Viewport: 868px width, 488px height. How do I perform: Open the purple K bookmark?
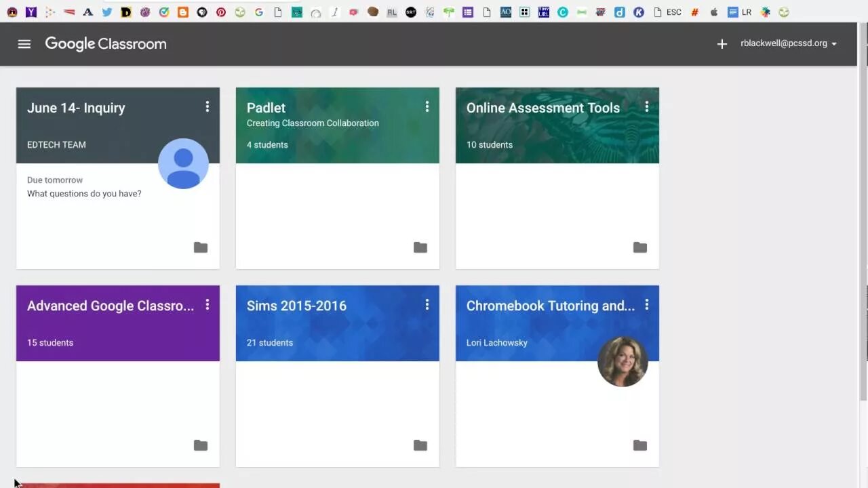(x=638, y=12)
